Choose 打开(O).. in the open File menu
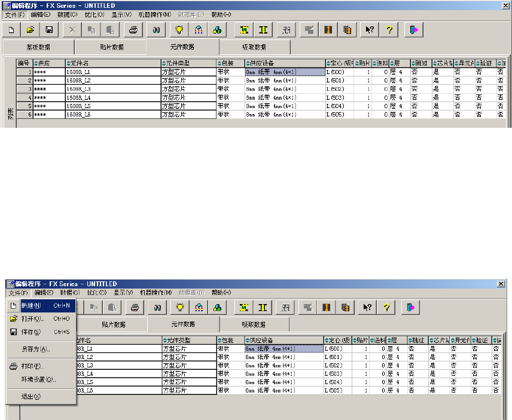This screenshot has height=420, width=512. click(x=41, y=318)
